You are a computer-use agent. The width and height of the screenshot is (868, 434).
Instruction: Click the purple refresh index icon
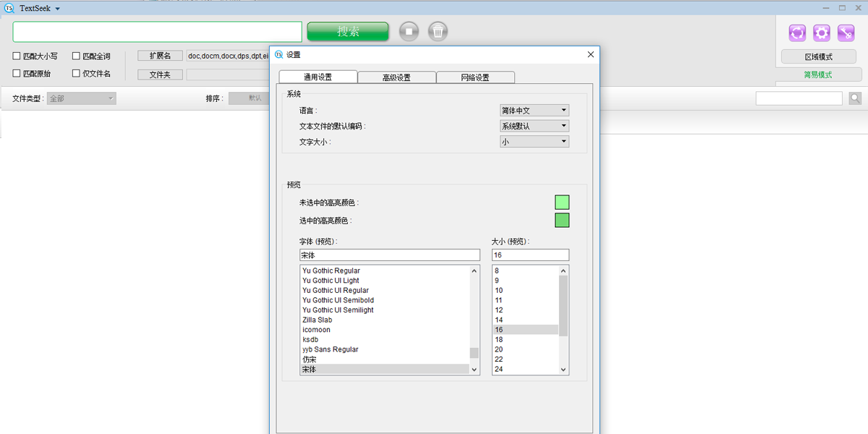[x=797, y=33]
